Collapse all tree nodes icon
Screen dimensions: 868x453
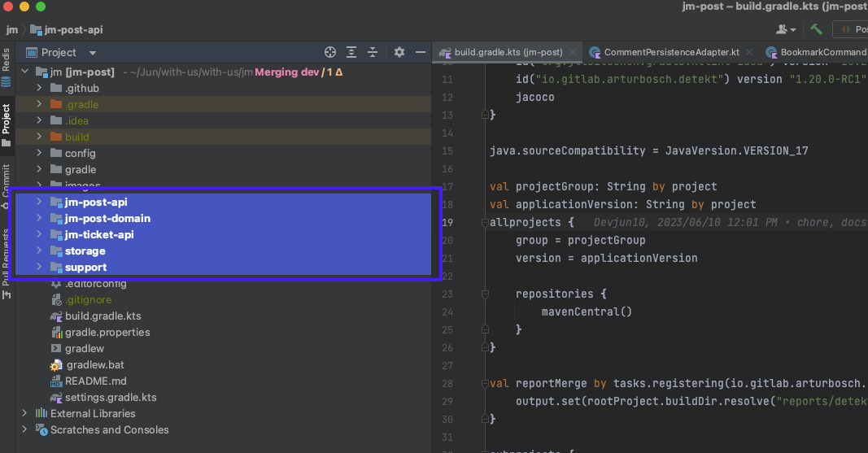(373, 52)
